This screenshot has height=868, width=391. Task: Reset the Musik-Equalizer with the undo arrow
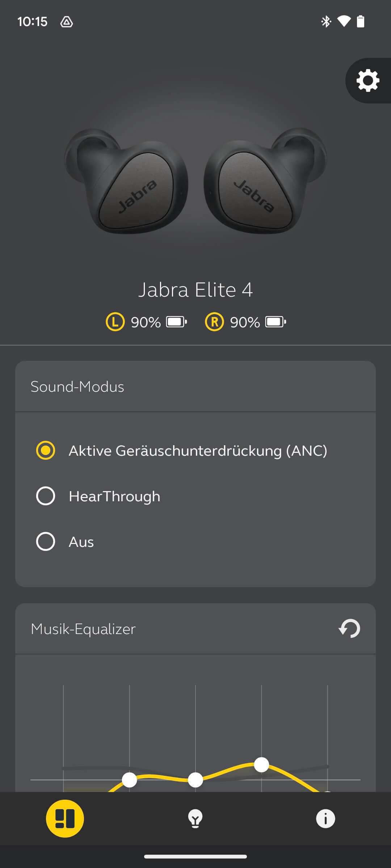349,629
